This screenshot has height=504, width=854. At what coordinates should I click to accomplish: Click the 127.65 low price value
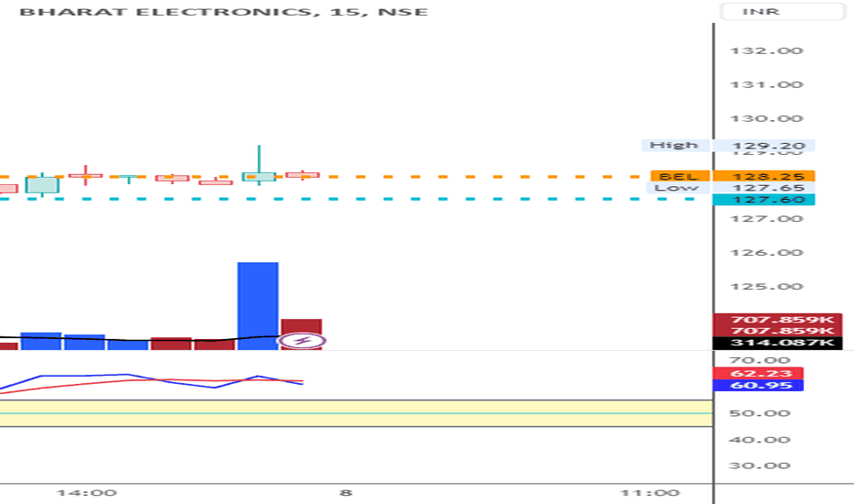(763, 188)
